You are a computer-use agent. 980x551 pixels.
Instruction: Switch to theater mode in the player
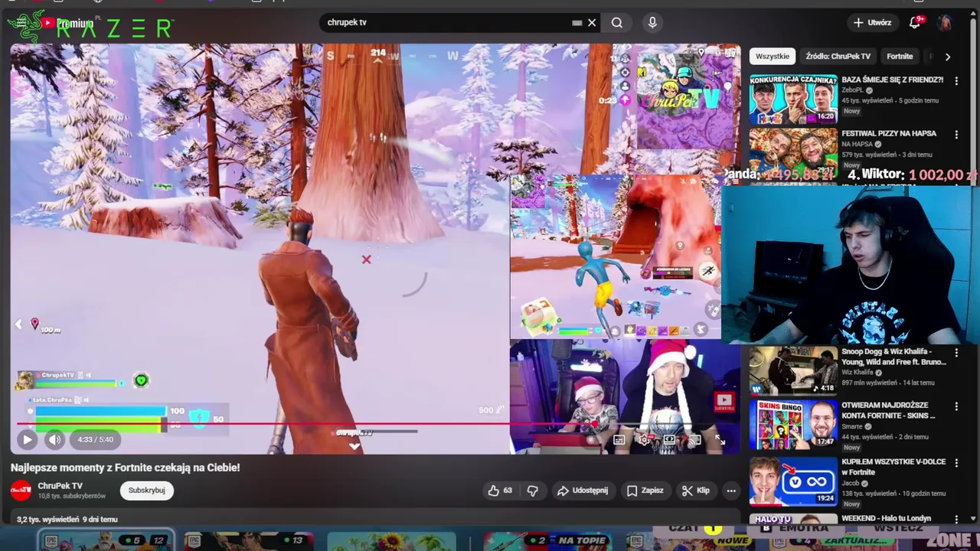point(670,440)
